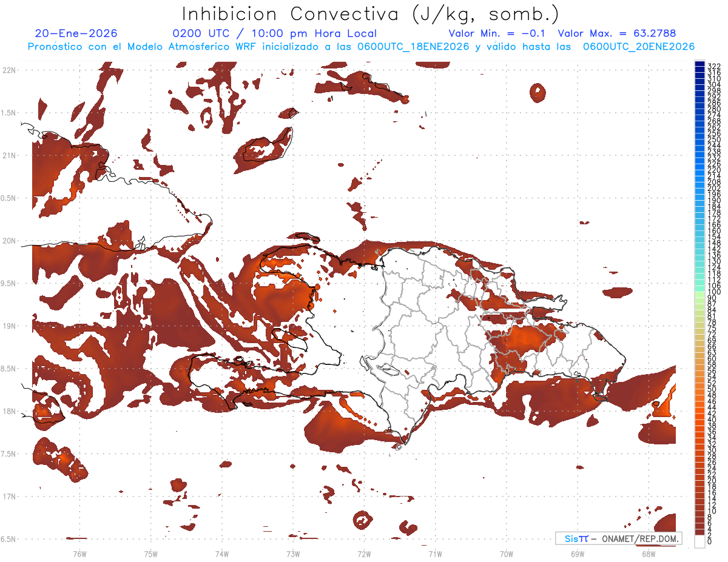Click the '75W' longitude label

click(150, 554)
